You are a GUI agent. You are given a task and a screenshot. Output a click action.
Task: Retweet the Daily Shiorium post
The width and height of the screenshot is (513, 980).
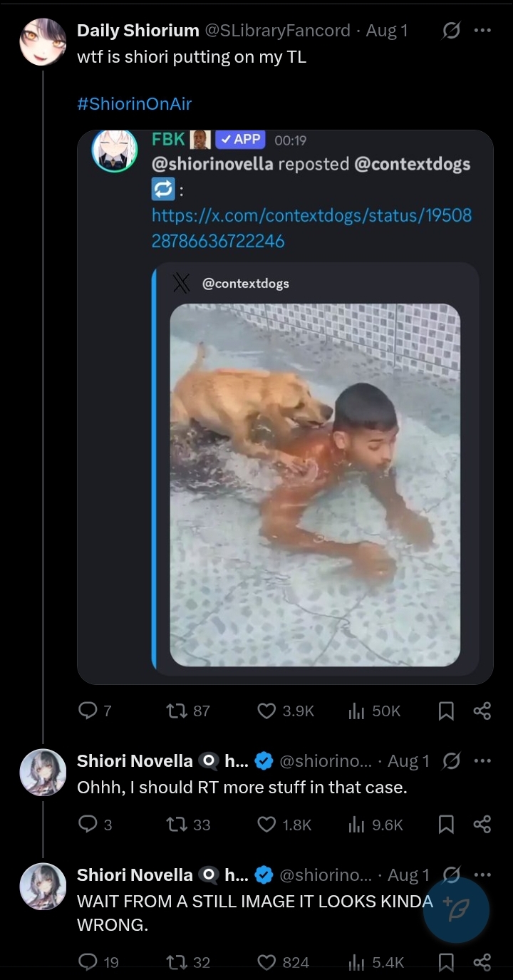pyautogui.click(x=174, y=711)
